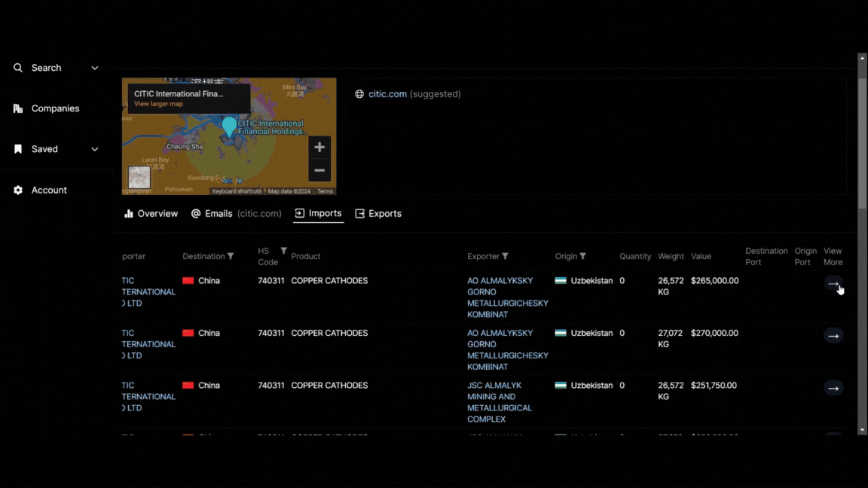868x488 pixels.
Task: Open the citic.com suggested website link
Action: click(387, 94)
